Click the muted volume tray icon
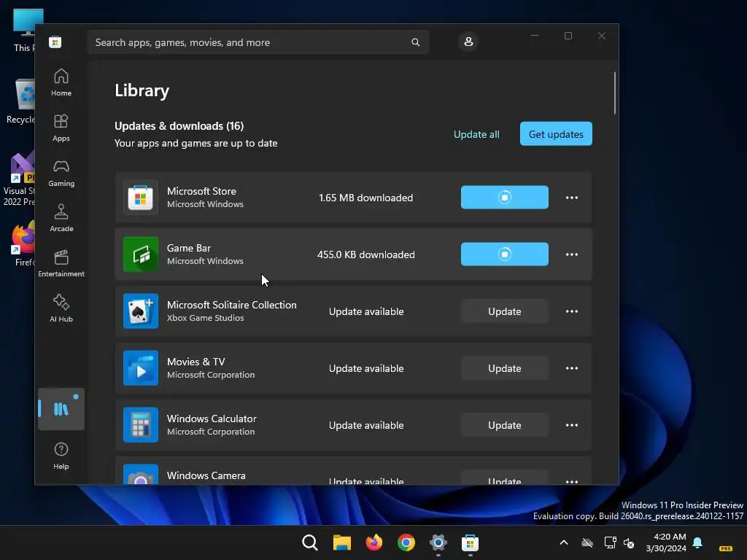Viewport: 747px width, 560px height. click(629, 542)
